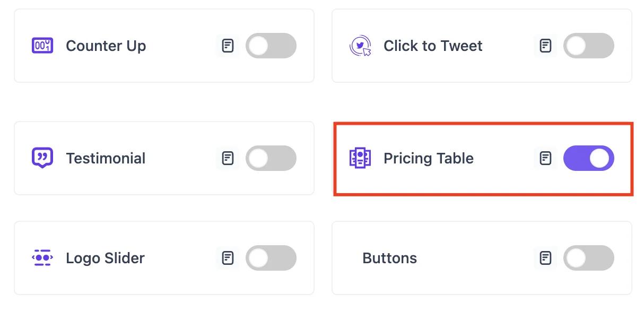The height and width of the screenshot is (311, 644).
Task: Enable the Buttons widget toggle
Action: (589, 258)
